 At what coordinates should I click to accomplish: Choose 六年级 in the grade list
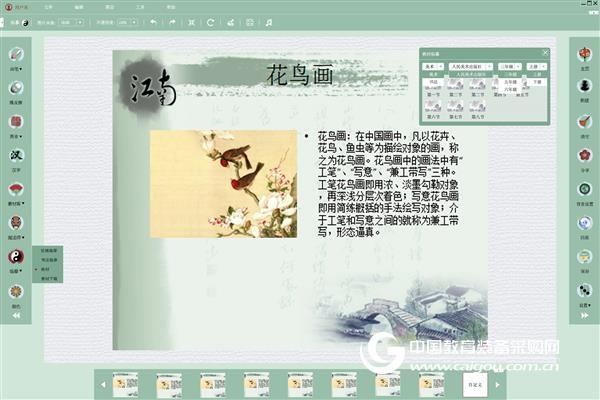point(510,89)
